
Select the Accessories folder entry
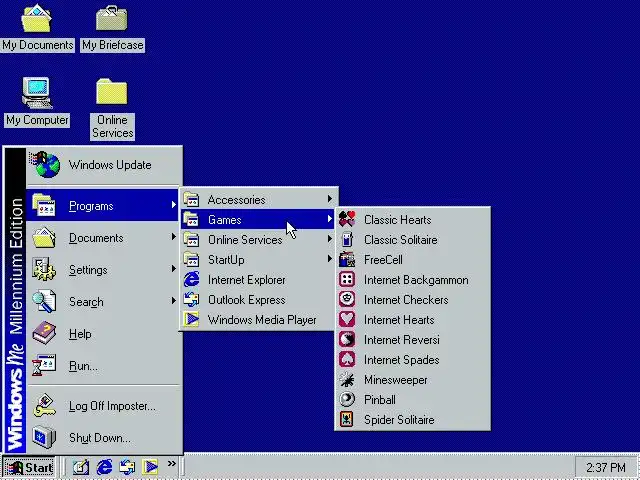click(259, 200)
